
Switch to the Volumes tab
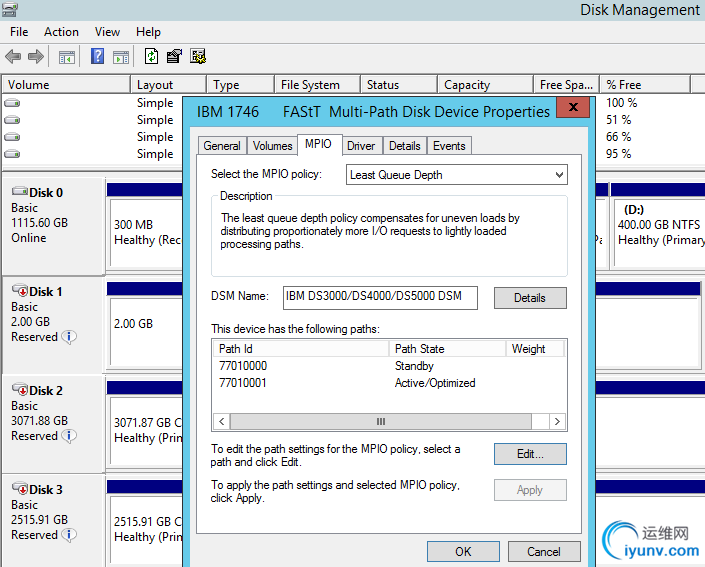click(272, 146)
